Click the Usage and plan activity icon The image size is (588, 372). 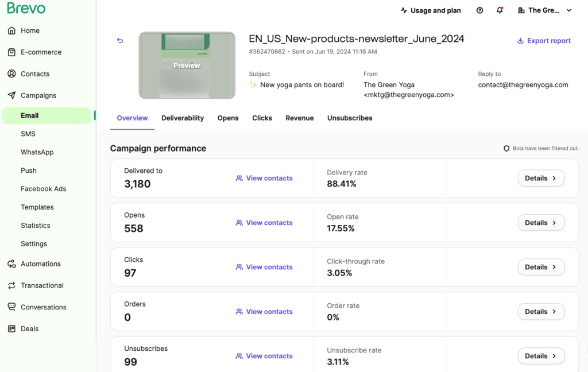(x=404, y=10)
